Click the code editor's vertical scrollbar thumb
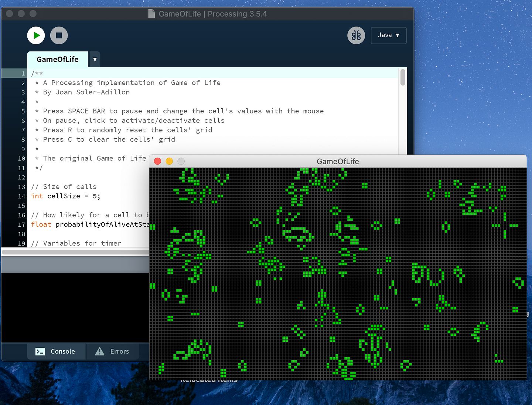The width and height of the screenshot is (532, 405). point(403,77)
